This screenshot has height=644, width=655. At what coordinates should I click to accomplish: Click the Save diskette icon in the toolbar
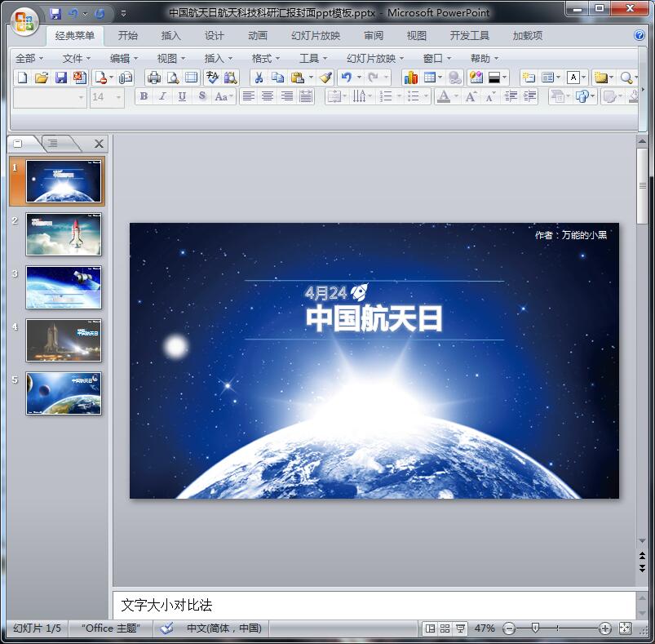pyautogui.click(x=61, y=78)
